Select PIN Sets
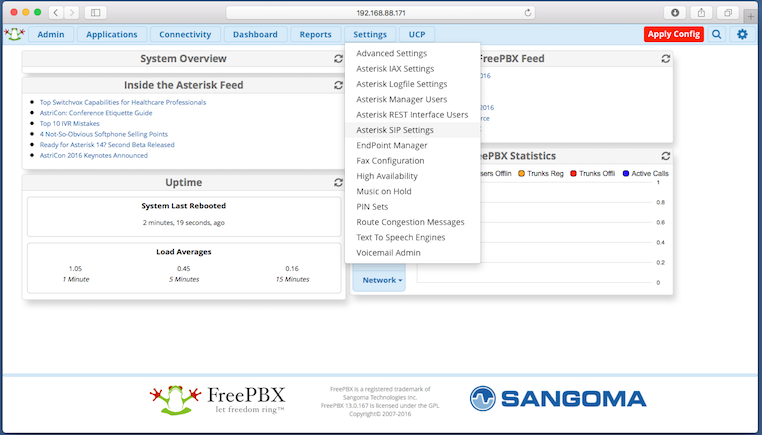The image size is (762, 435). tap(413, 207)
